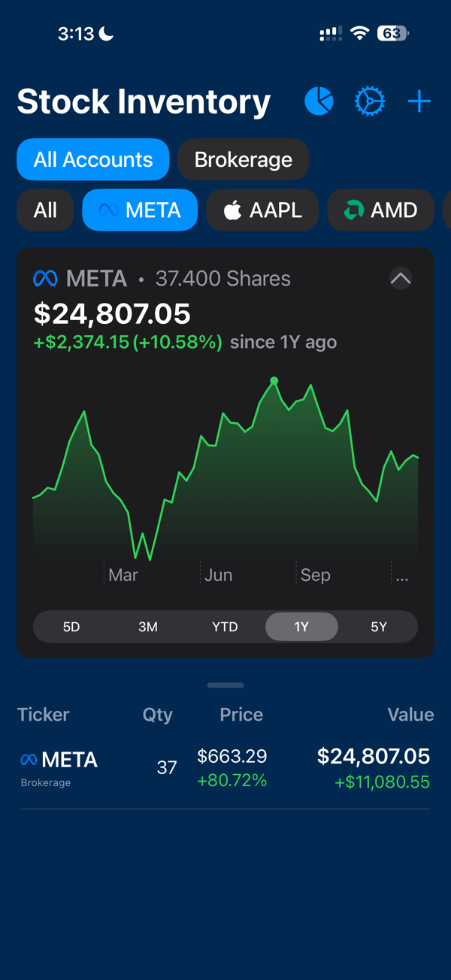
Task: Click the highlighted peak marker on the chart
Action: pos(274,381)
